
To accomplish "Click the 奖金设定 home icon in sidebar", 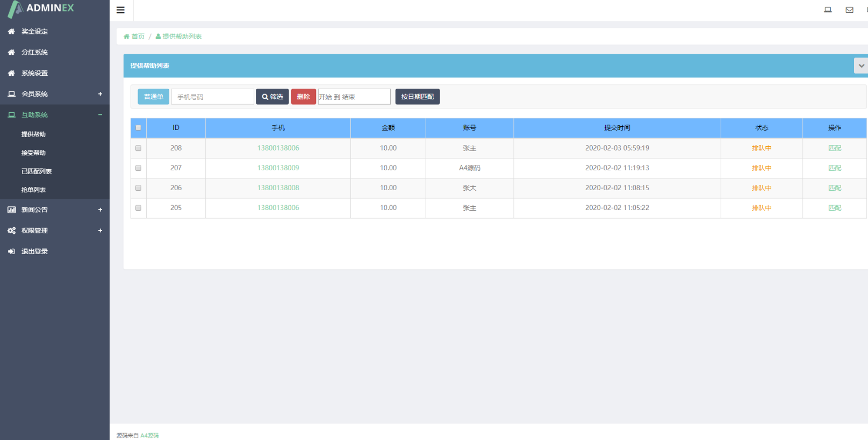I will click(x=11, y=32).
